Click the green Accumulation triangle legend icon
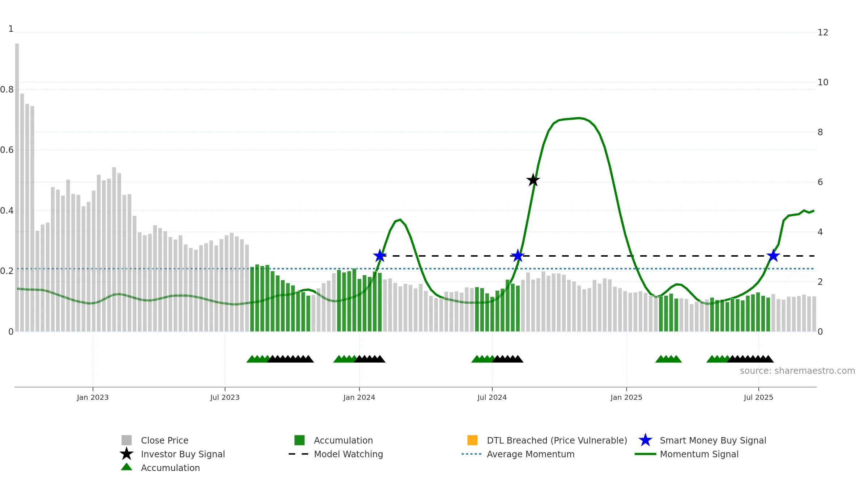868x488 pixels. coord(127,467)
